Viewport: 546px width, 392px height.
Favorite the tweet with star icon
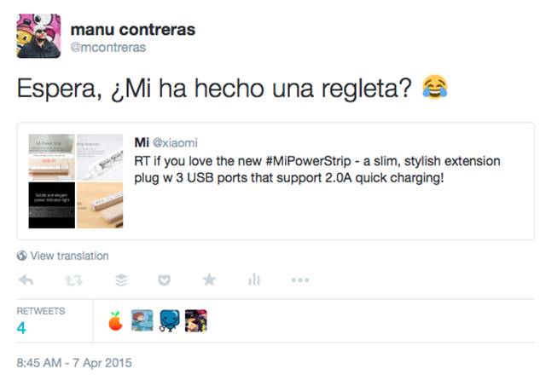pyautogui.click(x=209, y=280)
